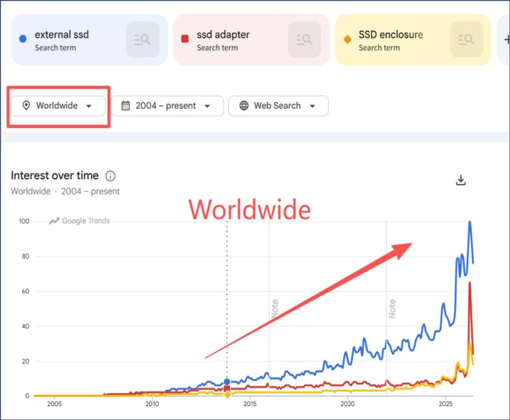Click the info icon beside Interest over time

pyautogui.click(x=110, y=176)
